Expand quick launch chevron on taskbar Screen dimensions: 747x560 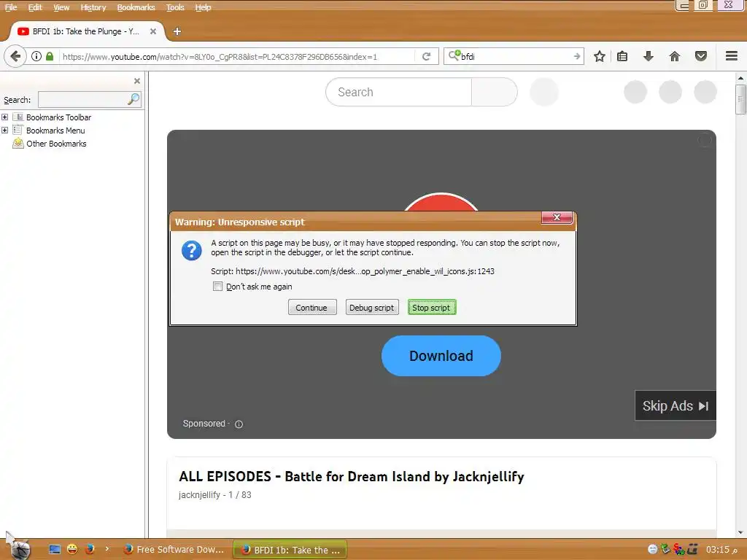(107, 548)
